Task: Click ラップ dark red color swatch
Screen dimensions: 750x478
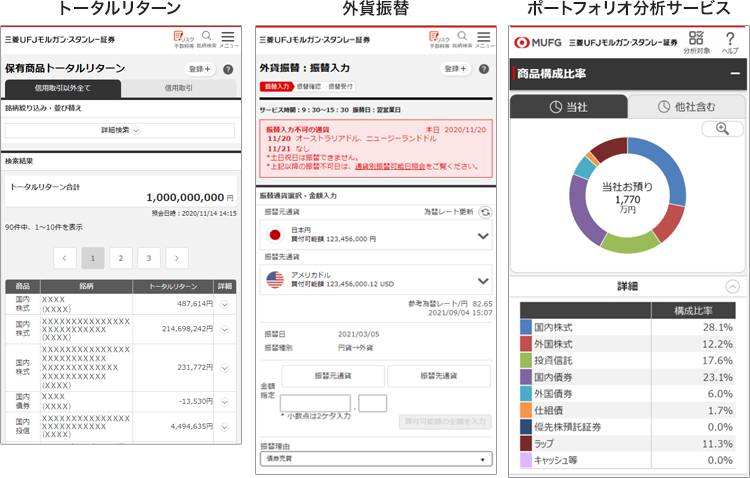Action: coord(526,444)
